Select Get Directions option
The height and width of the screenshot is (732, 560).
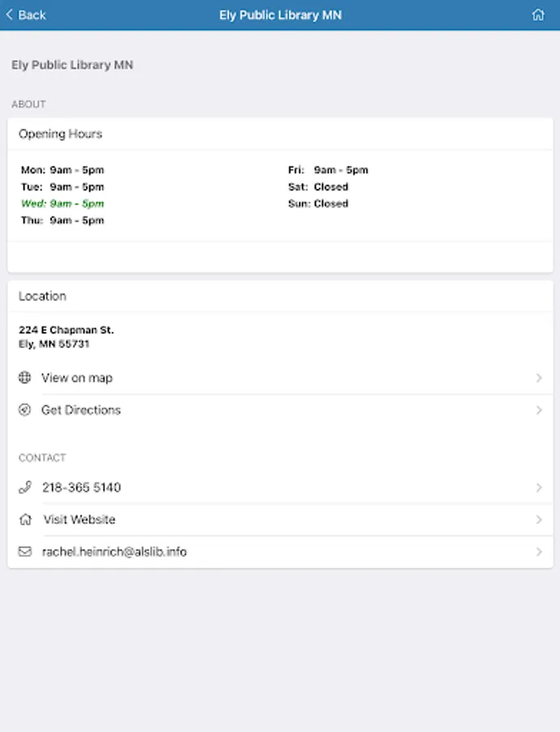point(81,410)
